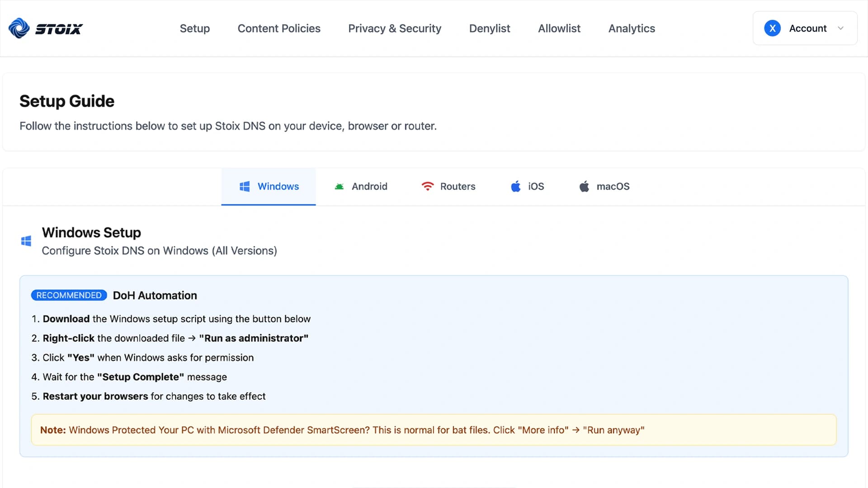Click the WiFi icon next to Routers
Image resolution: width=868 pixels, height=488 pixels.
[x=428, y=186]
